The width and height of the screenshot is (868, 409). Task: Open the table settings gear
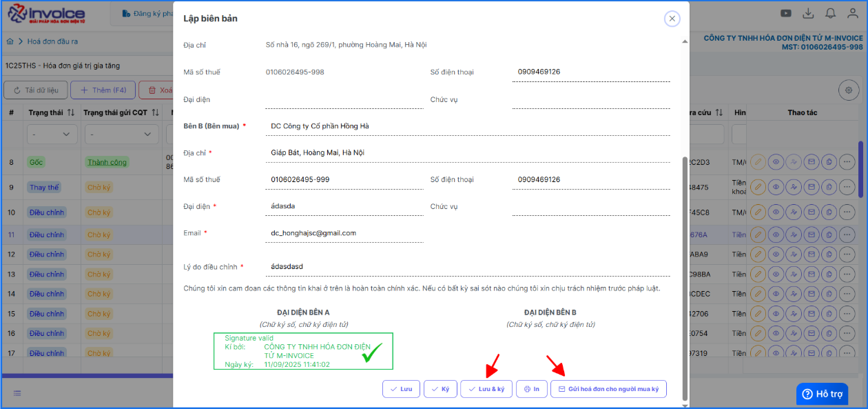pos(849,90)
